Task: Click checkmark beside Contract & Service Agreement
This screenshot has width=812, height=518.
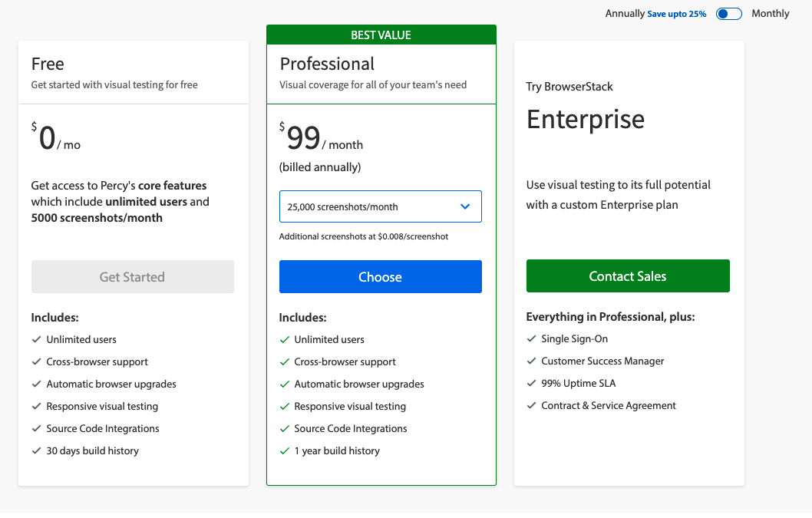Action: point(531,406)
